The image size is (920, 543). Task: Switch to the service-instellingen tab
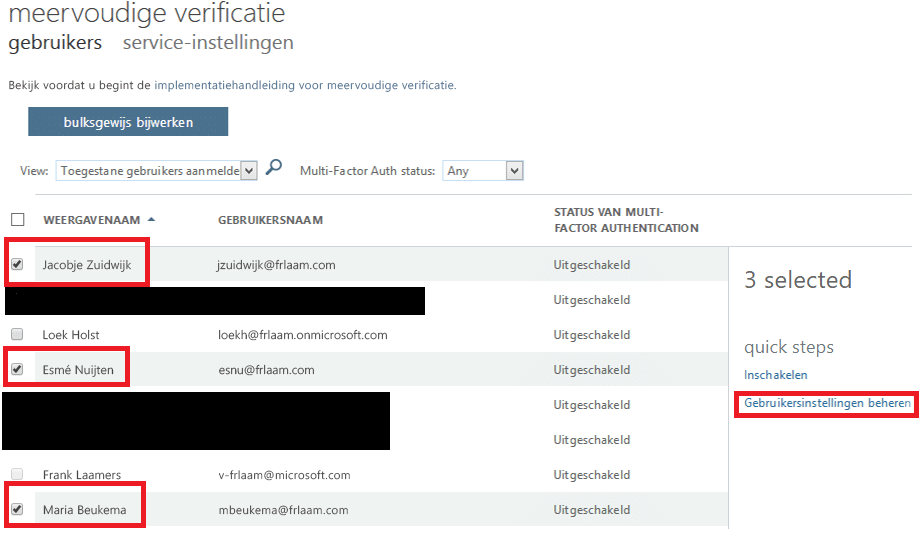point(208,43)
